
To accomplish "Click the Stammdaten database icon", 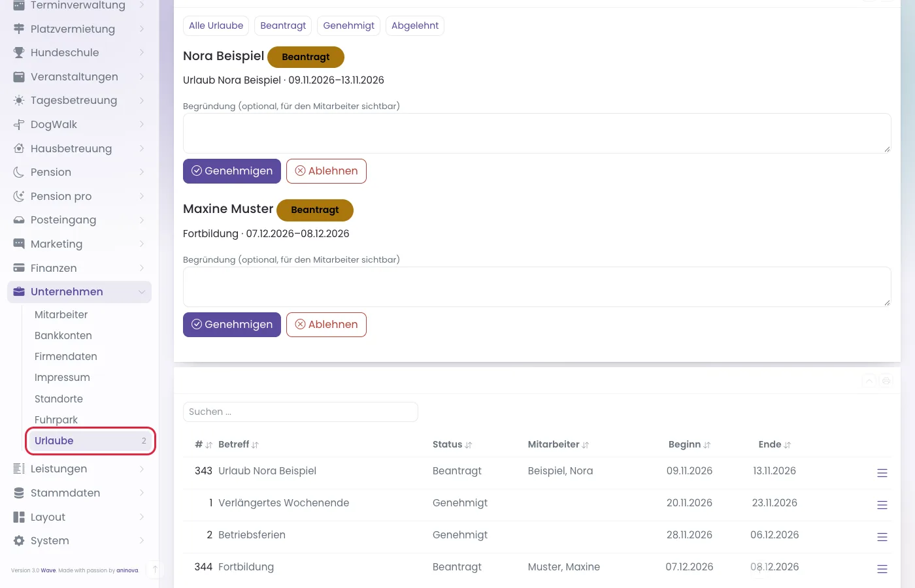I will coord(19,493).
